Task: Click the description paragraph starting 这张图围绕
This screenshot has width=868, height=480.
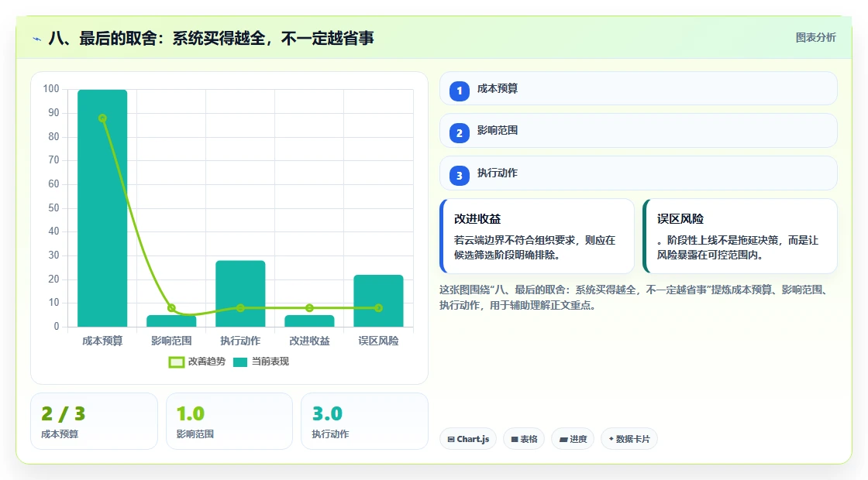Action: 635,297
